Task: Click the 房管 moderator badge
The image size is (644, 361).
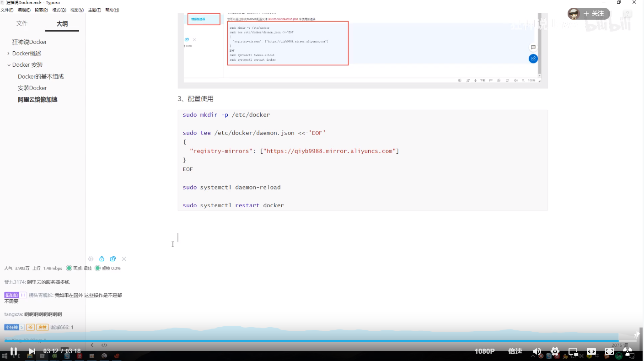Action: pyautogui.click(x=43, y=327)
